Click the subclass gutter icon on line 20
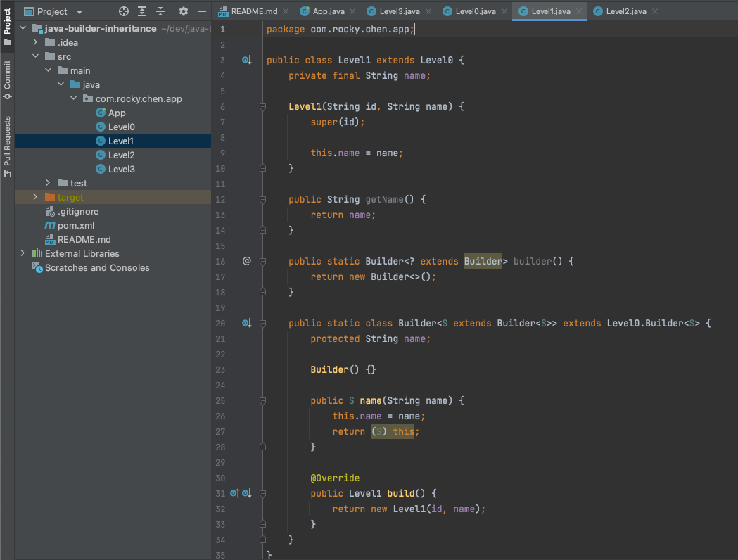 tap(247, 323)
